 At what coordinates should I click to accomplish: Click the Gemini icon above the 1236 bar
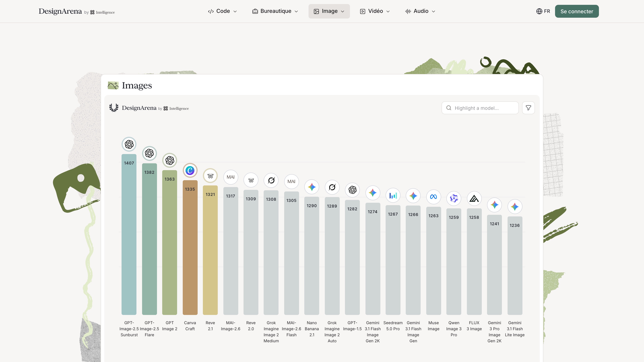coord(515,207)
